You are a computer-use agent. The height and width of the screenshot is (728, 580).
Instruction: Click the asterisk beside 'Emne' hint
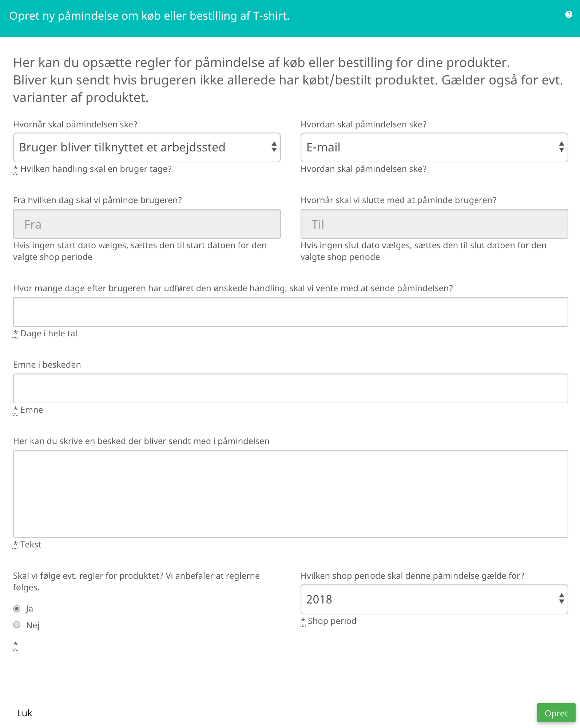[x=15, y=410]
